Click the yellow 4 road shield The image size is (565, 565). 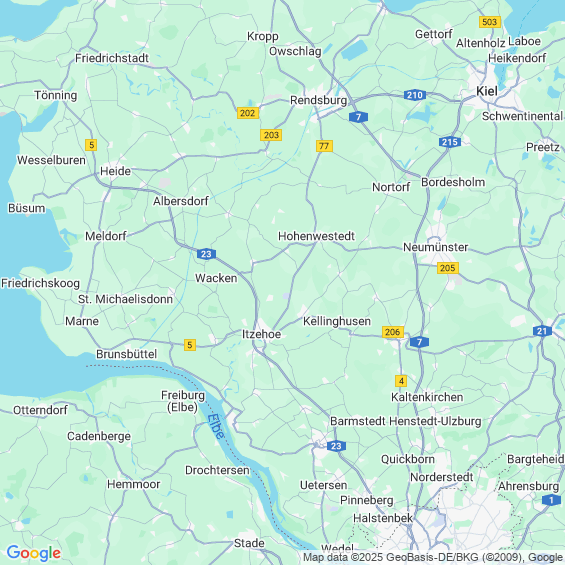point(401,381)
